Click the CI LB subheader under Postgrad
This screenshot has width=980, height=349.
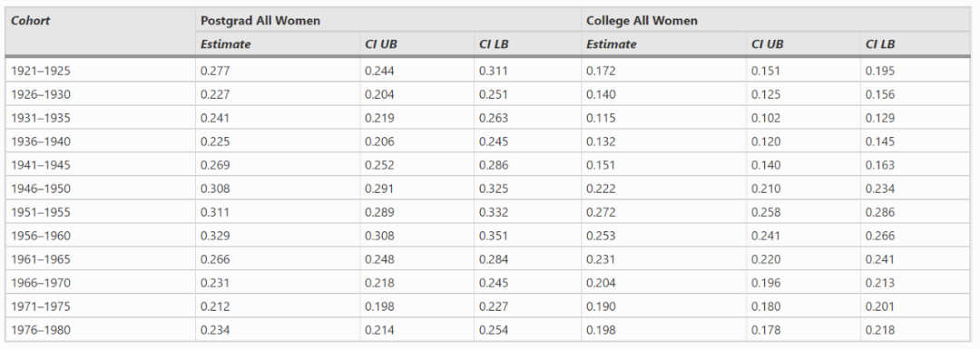click(495, 44)
